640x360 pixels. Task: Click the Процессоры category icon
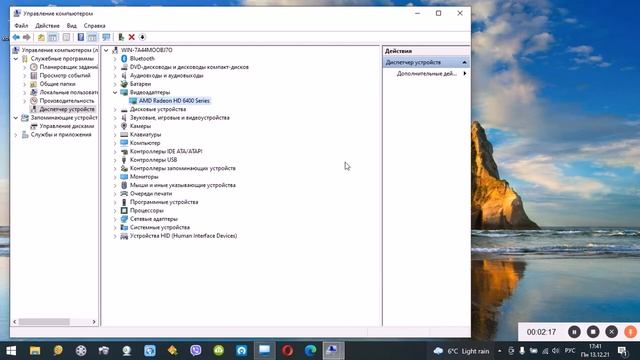click(x=124, y=211)
